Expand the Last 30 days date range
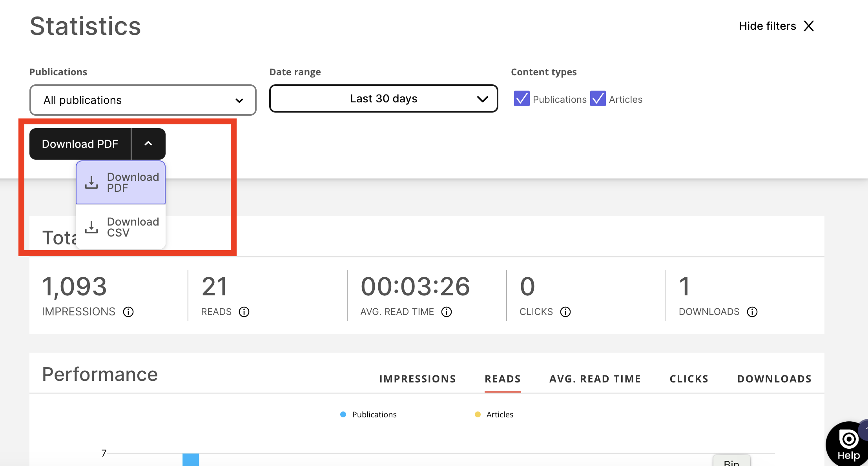The image size is (868, 466). [383, 99]
